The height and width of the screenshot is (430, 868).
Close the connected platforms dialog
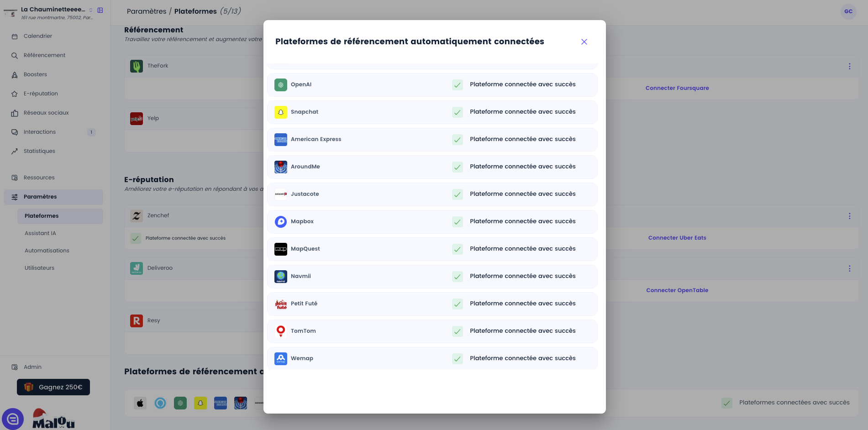[x=584, y=42]
